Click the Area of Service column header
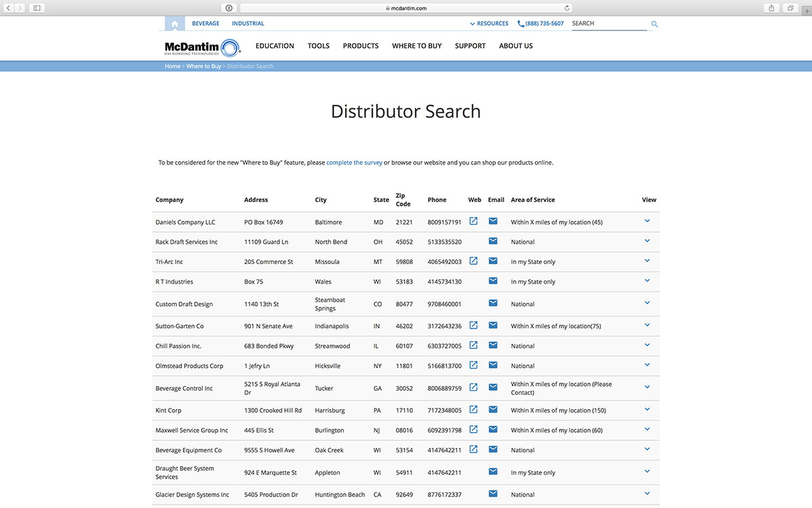812x508 pixels. (x=533, y=200)
